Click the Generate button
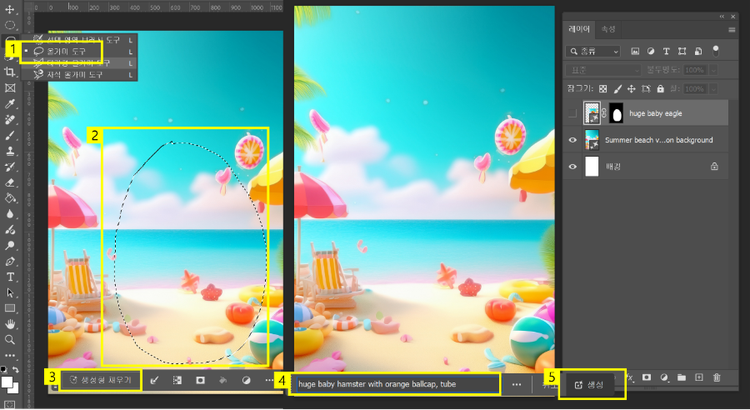This screenshot has width=750, height=410. [590, 385]
